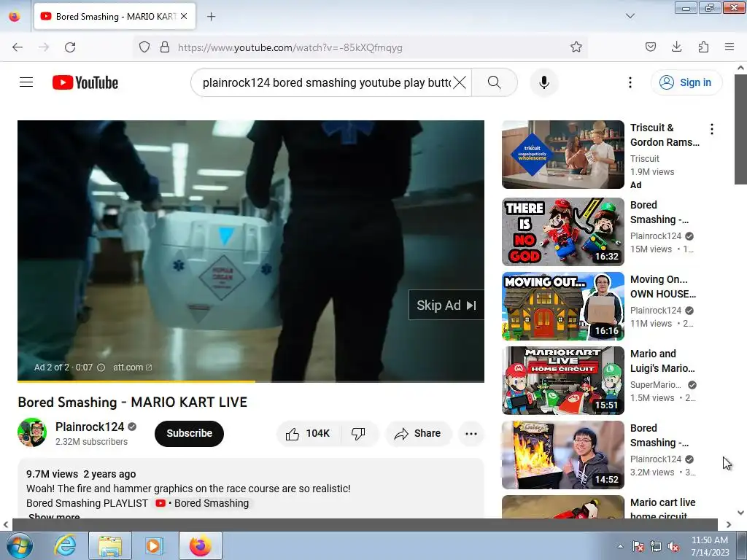The image size is (747, 560).
Task: Open the Action Center flag icon
Action: point(638,547)
